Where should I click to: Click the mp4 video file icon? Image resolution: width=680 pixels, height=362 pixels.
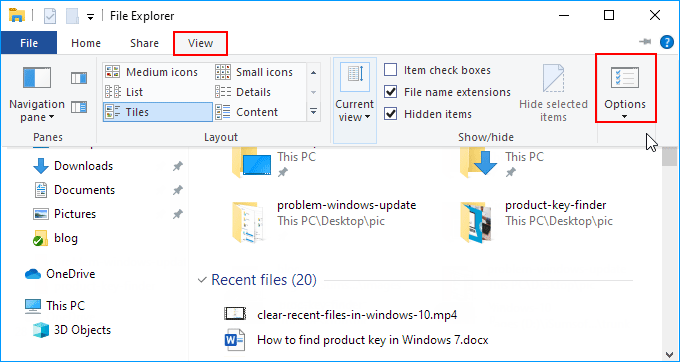tap(235, 313)
